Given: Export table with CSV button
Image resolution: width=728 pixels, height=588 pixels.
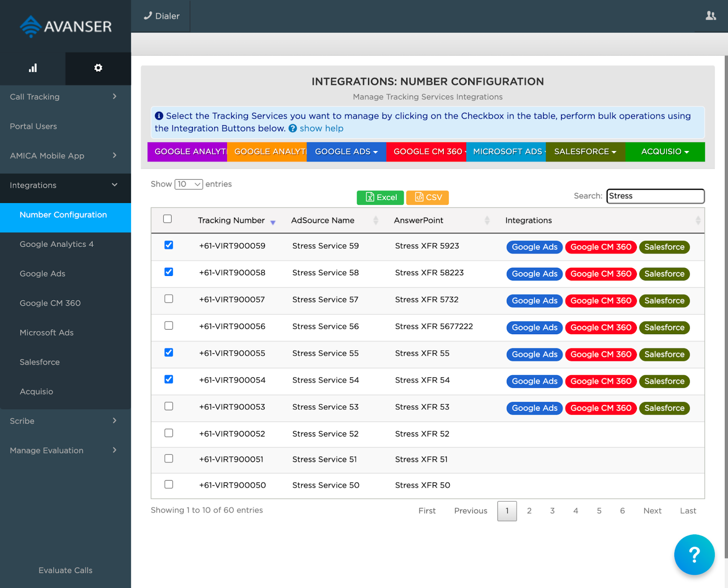Looking at the screenshot, I should click(x=427, y=197).
